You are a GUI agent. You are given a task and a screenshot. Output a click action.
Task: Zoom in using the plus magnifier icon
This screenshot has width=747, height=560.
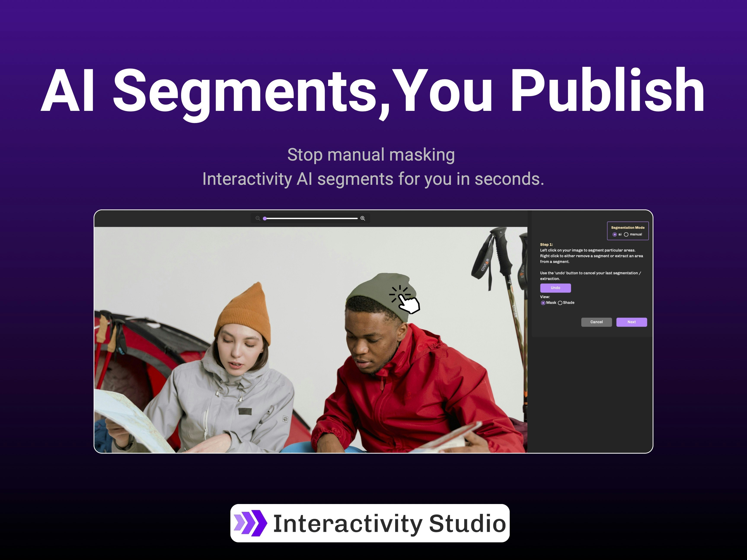pos(363,218)
